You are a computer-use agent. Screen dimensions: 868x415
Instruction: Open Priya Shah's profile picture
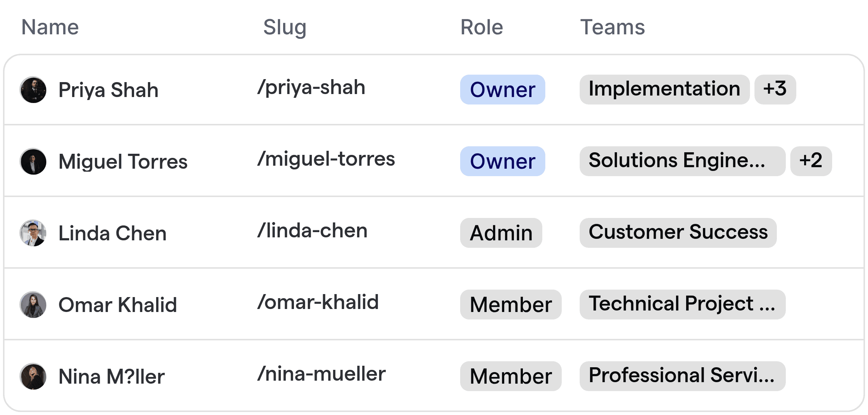coord(33,90)
